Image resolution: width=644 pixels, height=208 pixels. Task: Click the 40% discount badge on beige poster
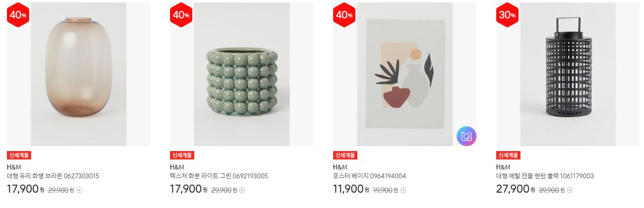click(344, 15)
